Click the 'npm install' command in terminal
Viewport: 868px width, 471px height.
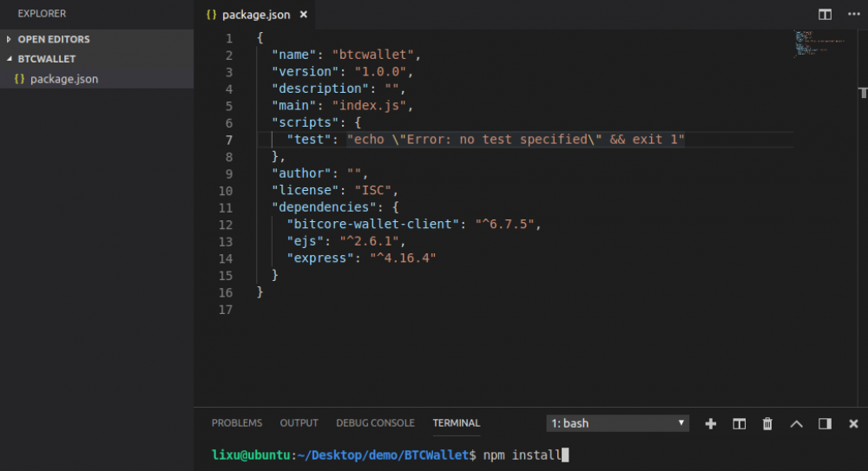pos(522,455)
